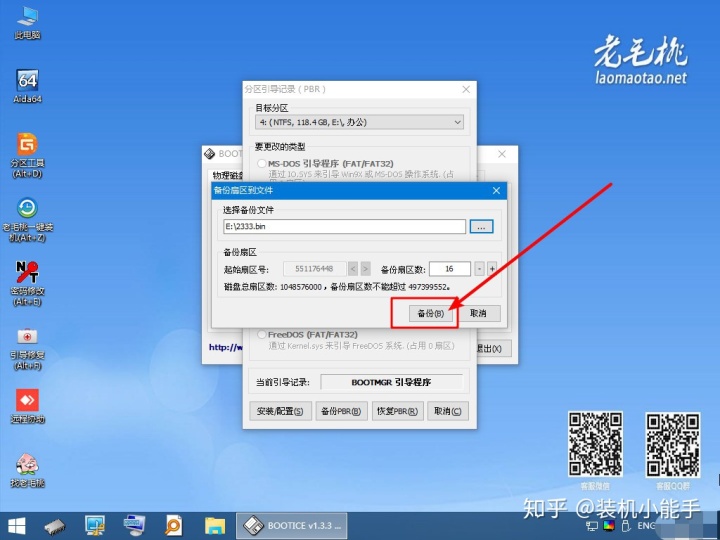Close the 分区引导记录 (PBR) window
Screen dimensions: 720x540
pos(466,90)
